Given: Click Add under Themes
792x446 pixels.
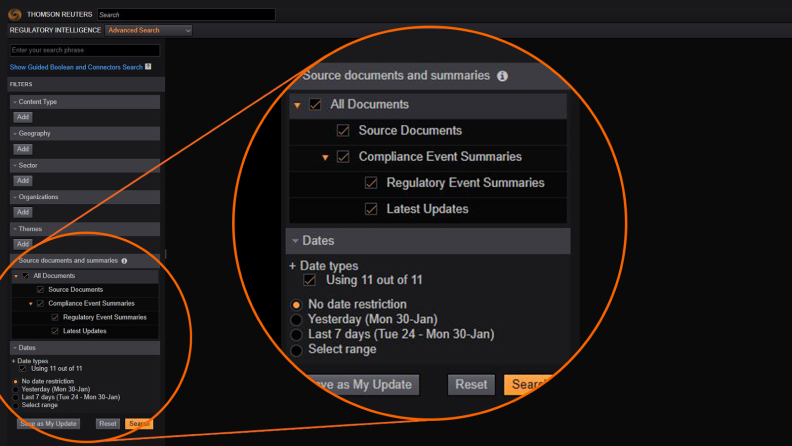Looking at the screenshot, I should 23,244.
